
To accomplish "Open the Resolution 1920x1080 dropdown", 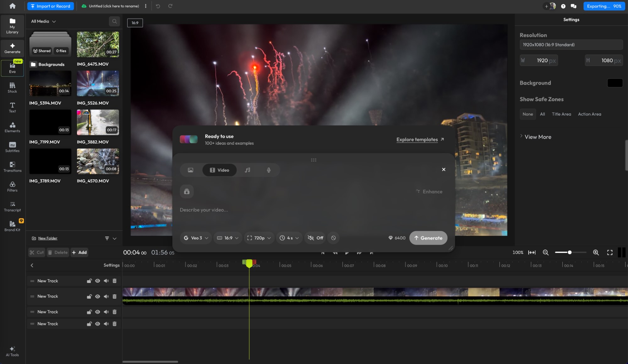I will (x=571, y=45).
